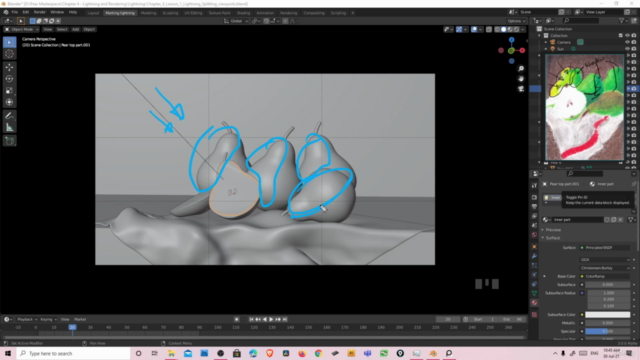Open the File menu
Screen dimensions: 640x360
(15, 13)
